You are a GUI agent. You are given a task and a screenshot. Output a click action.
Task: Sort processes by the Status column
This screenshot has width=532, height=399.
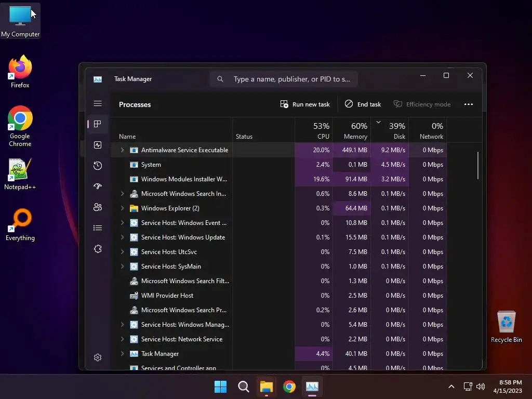click(263, 130)
